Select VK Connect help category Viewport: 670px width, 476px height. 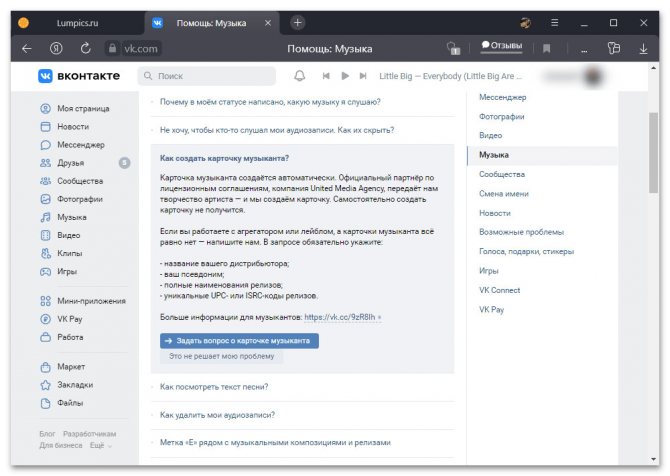coord(500,291)
